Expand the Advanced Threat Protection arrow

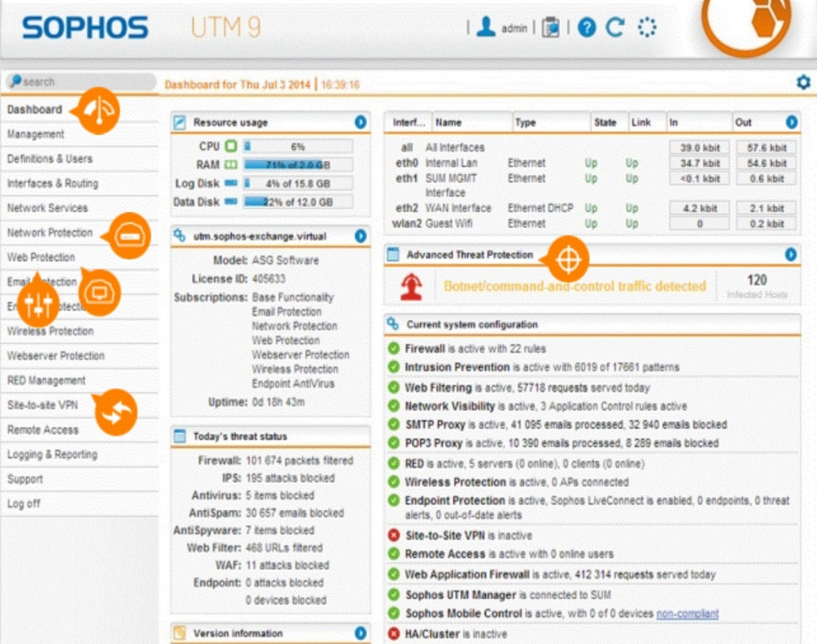pos(791,255)
